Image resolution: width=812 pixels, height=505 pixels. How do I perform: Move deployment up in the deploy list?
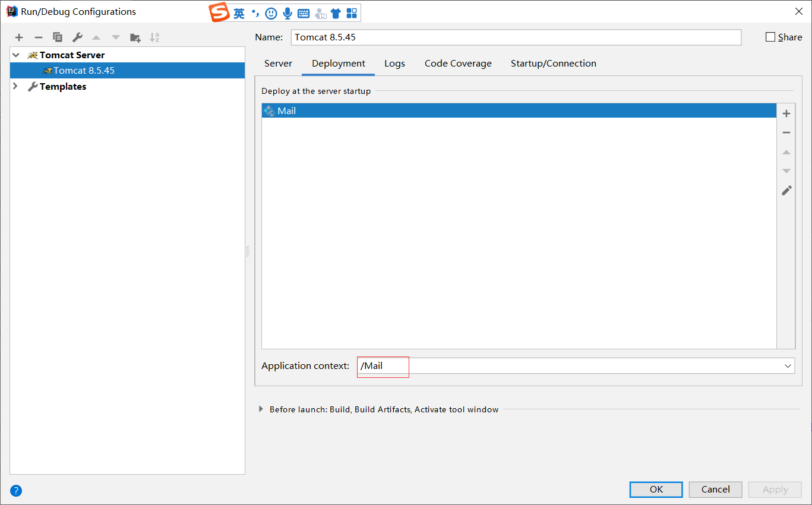click(786, 152)
